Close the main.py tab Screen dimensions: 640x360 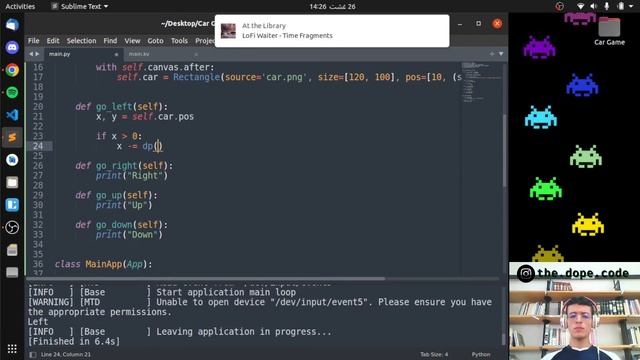[x=116, y=54]
